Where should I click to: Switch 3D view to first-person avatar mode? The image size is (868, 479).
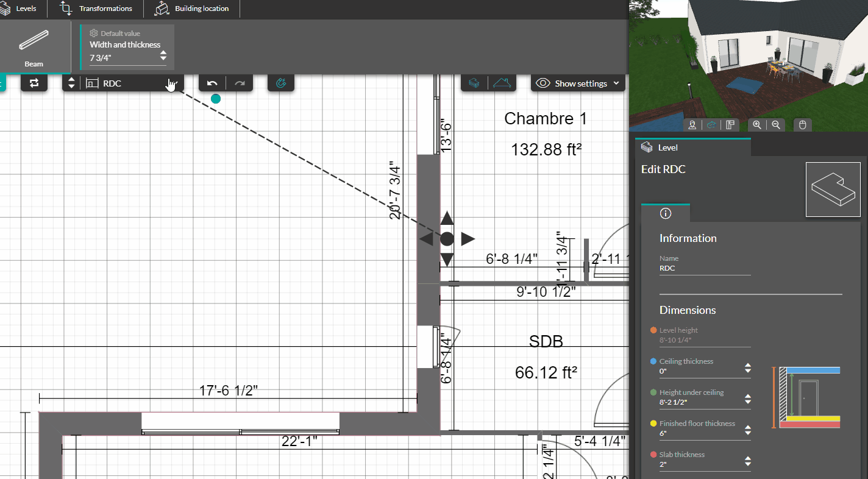pos(692,125)
